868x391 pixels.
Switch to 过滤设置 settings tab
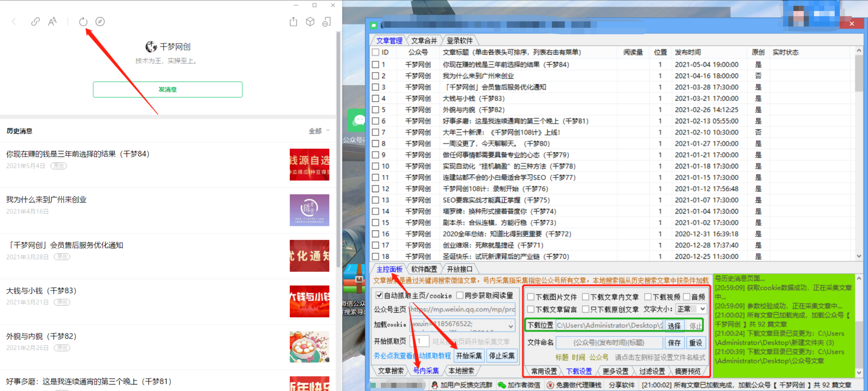click(x=652, y=371)
